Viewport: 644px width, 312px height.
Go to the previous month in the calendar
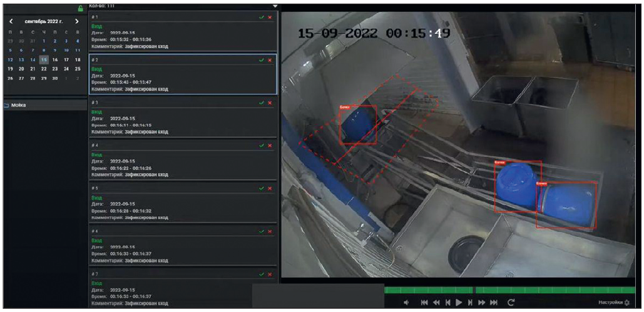pyautogui.click(x=11, y=21)
